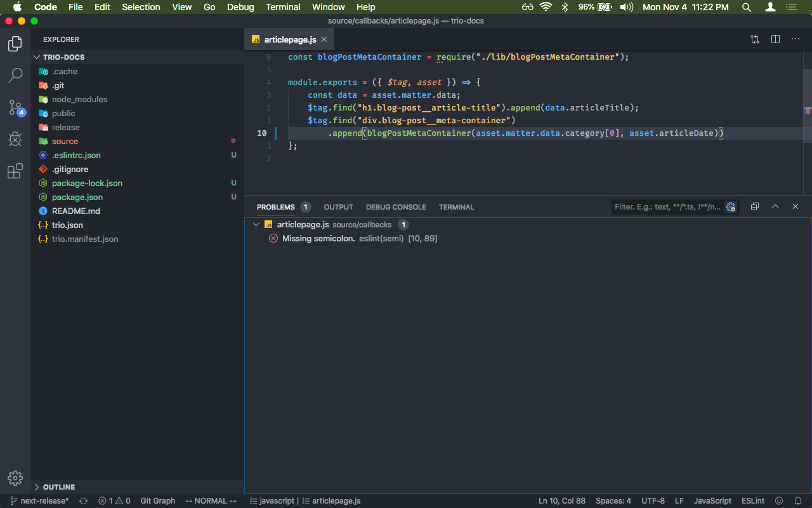Screen dimensions: 812x508
Task: Collapse the TRIO-DOCS folder section
Action: (137, 57)
